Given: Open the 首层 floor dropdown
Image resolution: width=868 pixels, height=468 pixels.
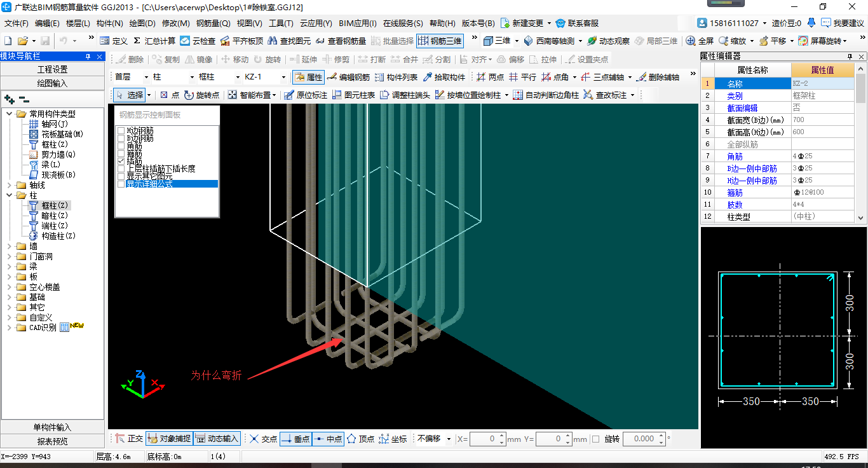Looking at the screenshot, I should pos(146,77).
